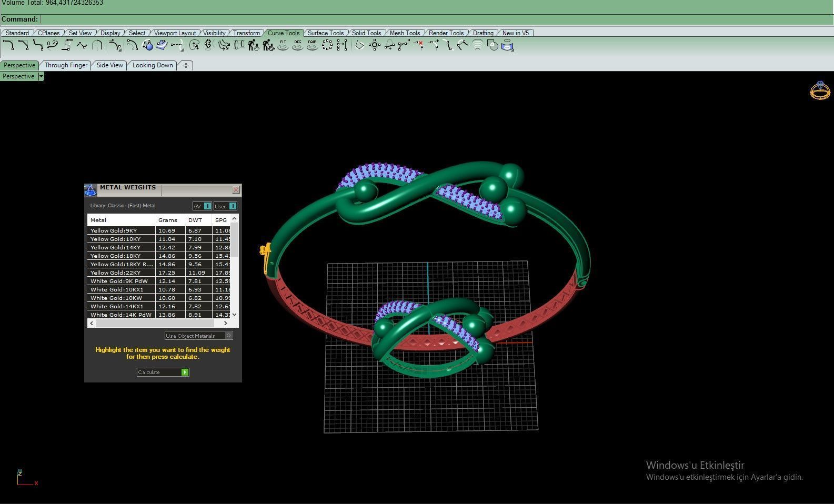Open the Mesh Tools tab
Screen dimensions: 834x504
point(405,33)
